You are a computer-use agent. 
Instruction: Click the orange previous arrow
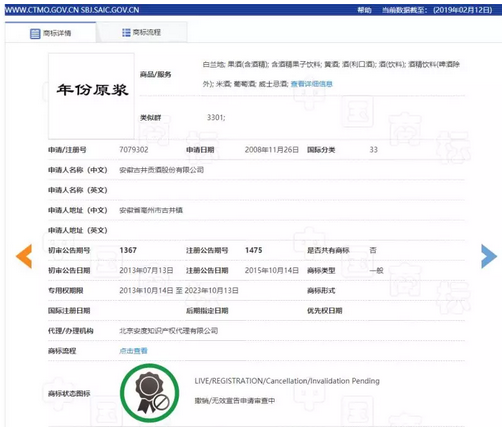point(24,256)
